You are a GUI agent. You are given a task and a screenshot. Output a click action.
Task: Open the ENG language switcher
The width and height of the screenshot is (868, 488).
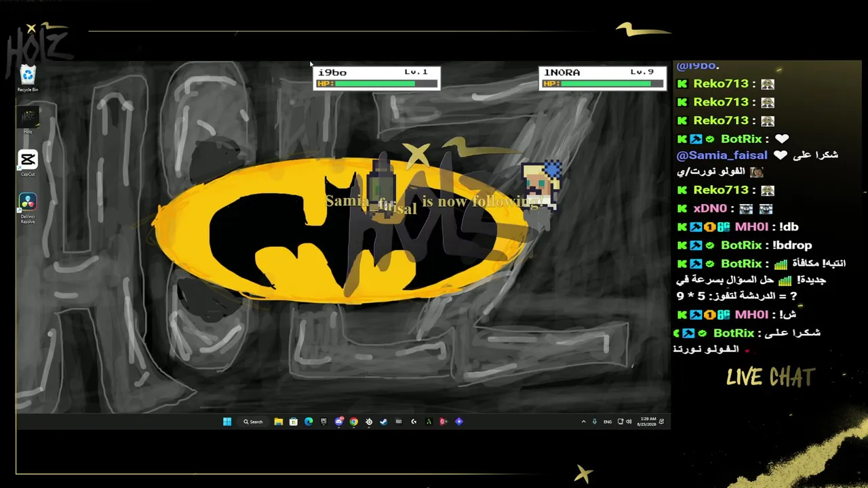[608, 422]
